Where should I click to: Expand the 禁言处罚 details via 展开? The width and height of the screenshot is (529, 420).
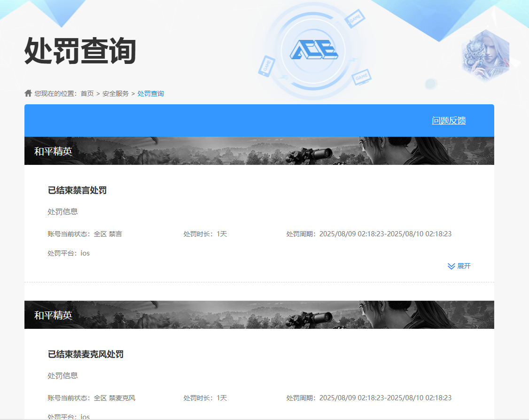(459, 266)
